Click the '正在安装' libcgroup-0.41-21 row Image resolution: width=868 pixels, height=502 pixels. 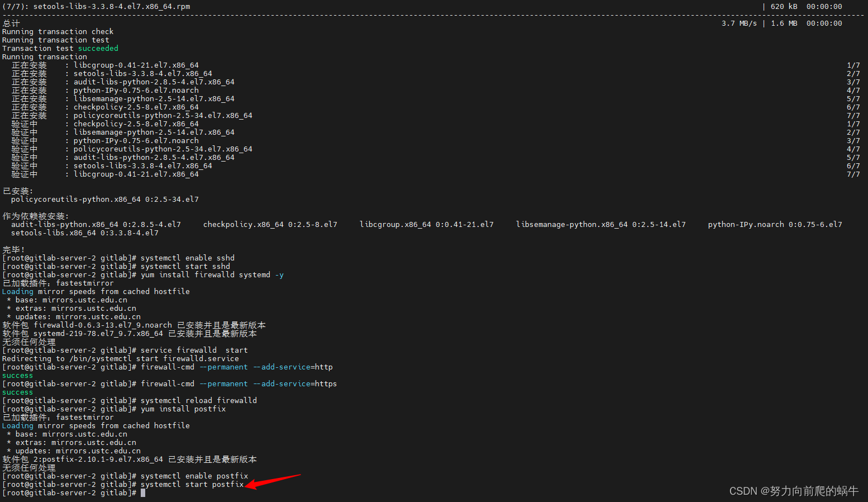pos(436,65)
